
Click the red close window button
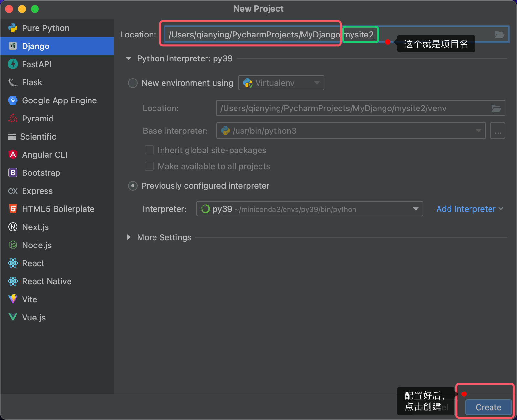point(9,9)
